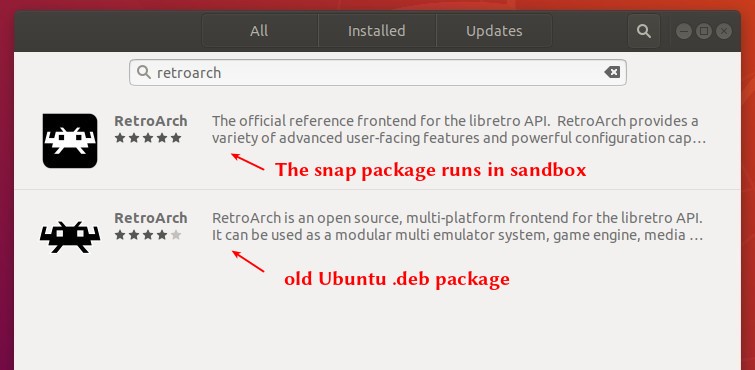Screen dimensions: 755x370
Task: Focus the retroarch search input field
Action: tap(378, 72)
